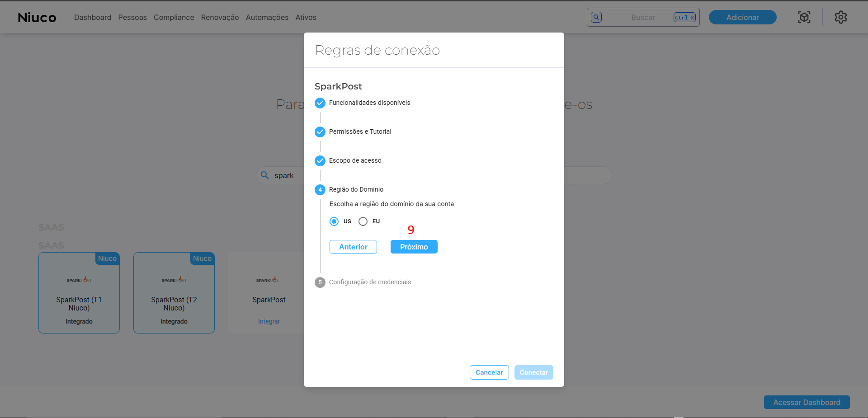This screenshot has width=868, height=418.
Task: Click the Anterior button
Action: coord(353,247)
